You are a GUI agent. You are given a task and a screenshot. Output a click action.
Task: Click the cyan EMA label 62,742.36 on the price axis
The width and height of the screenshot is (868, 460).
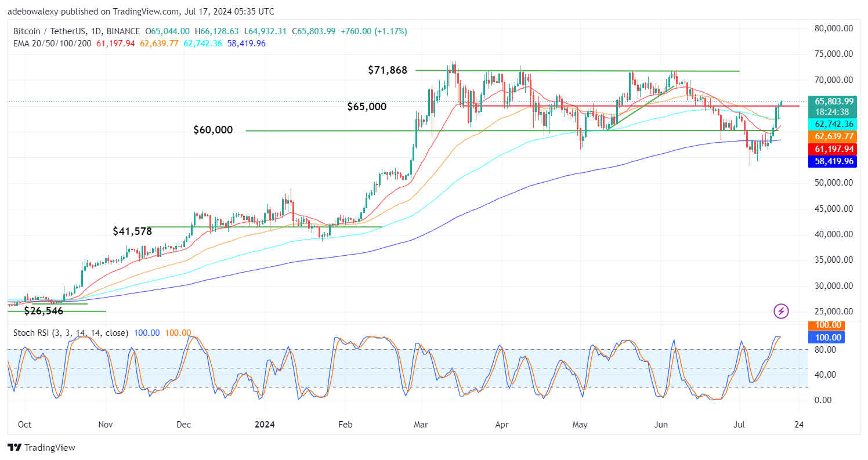coord(833,124)
